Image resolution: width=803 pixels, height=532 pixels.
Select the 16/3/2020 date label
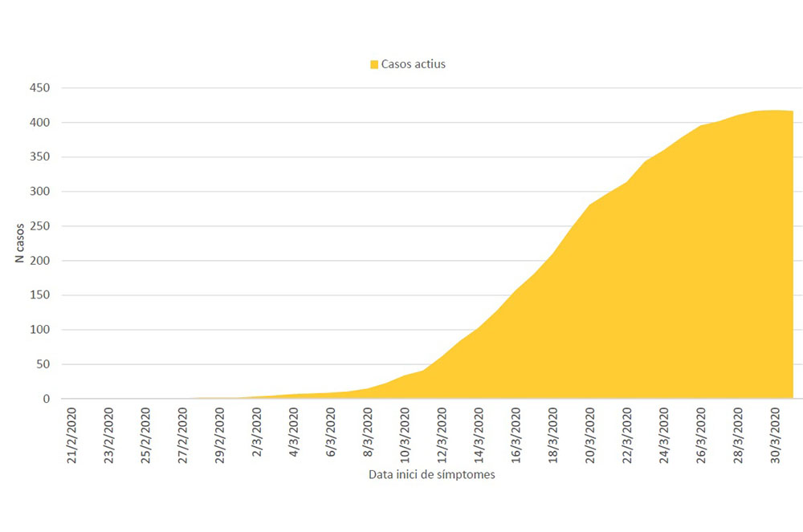516,435
